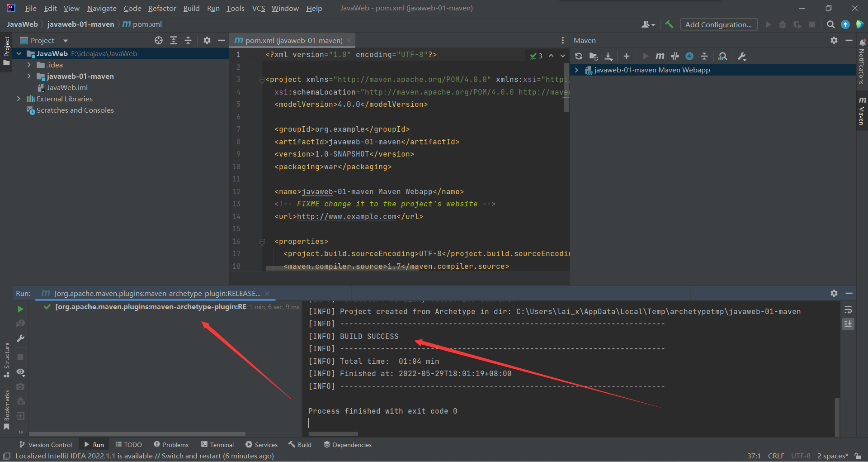
Task: Open Maven panel gear options
Action: [x=834, y=40]
